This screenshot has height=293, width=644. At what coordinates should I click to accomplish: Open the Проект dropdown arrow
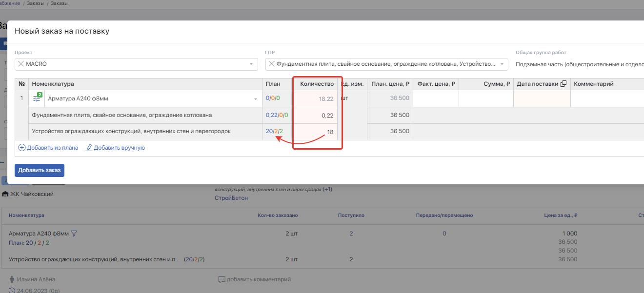click(251, 64)
